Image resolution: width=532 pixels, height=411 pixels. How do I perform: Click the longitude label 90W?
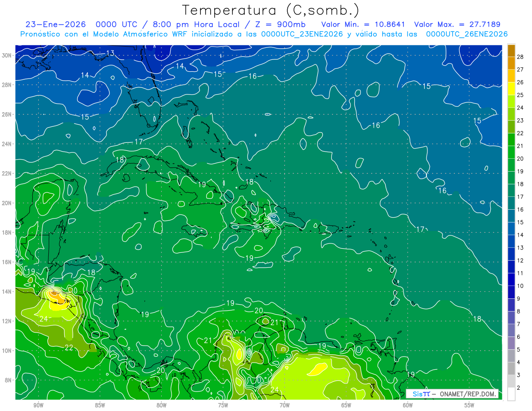tap(38, 405)
